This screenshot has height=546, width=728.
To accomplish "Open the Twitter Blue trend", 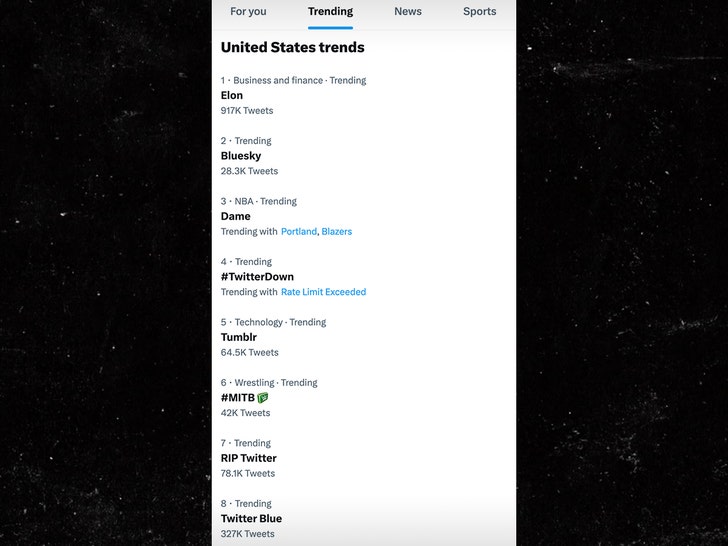I will [x=251, y=519].
